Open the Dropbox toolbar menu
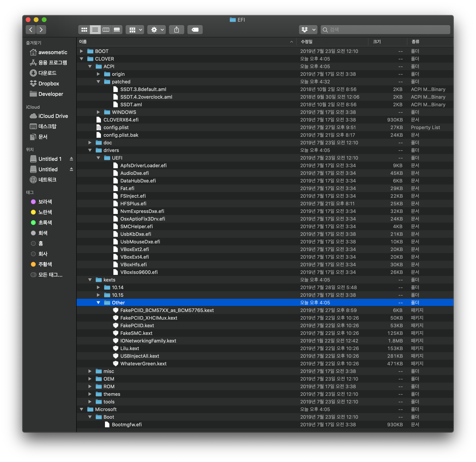Image resolution: width=476 pixels, height=462 pixels. click(x=308, y=30)
